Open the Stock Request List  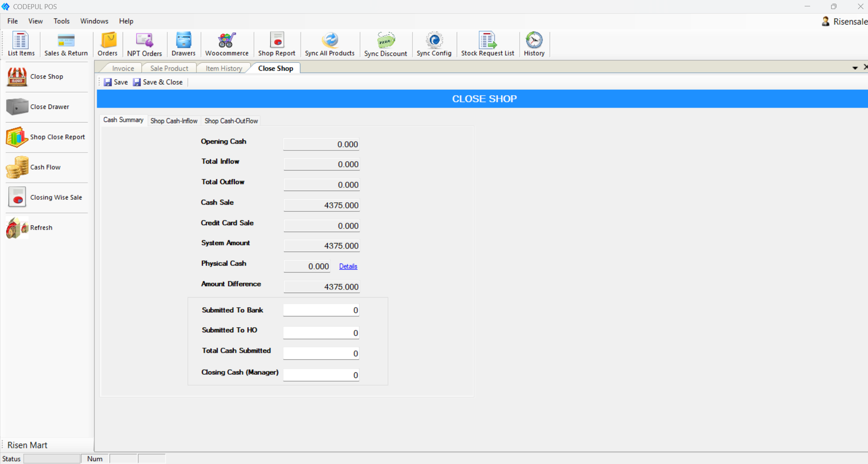point(487,44)
